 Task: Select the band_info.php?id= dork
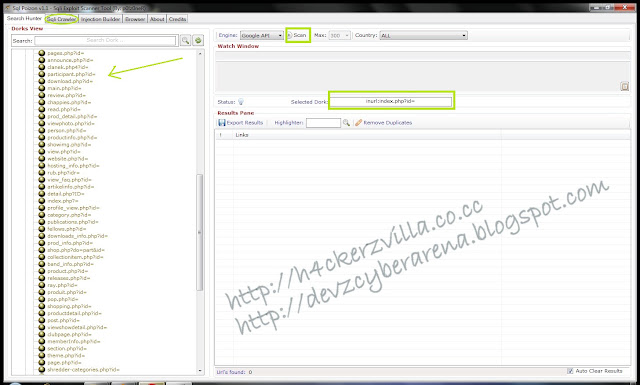[70, 264]
